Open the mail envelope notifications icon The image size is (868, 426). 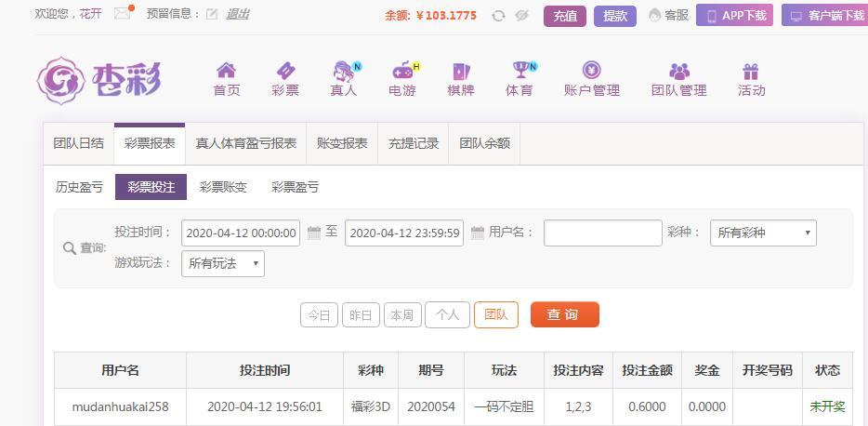123,13
